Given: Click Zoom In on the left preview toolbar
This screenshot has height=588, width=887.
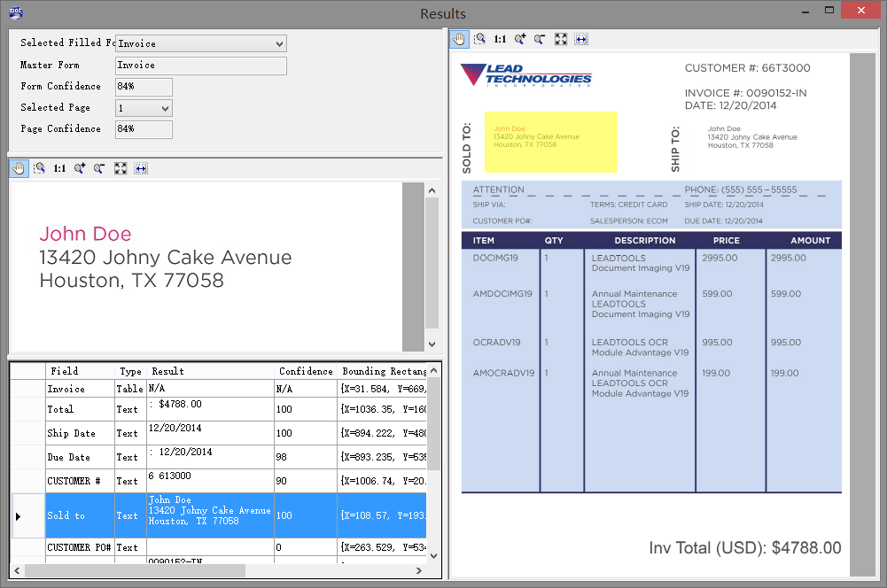Looking at the screenshot, I should [x=80, y=167].
